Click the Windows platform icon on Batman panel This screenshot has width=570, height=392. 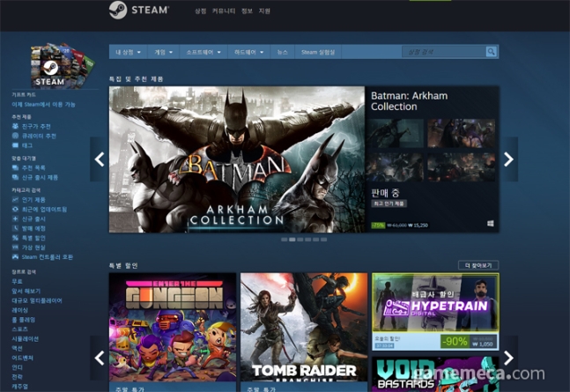[x=491, y=223]
